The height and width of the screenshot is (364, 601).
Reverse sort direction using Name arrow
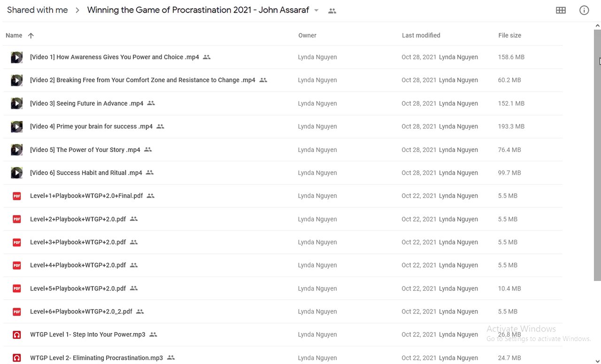click(31, 36)
